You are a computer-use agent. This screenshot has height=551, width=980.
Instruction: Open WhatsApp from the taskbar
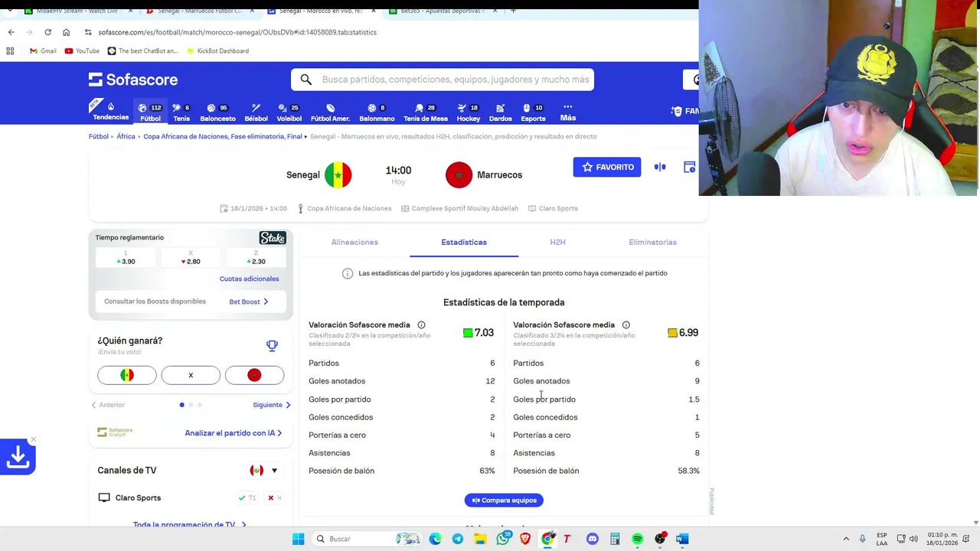coord(503,539)
